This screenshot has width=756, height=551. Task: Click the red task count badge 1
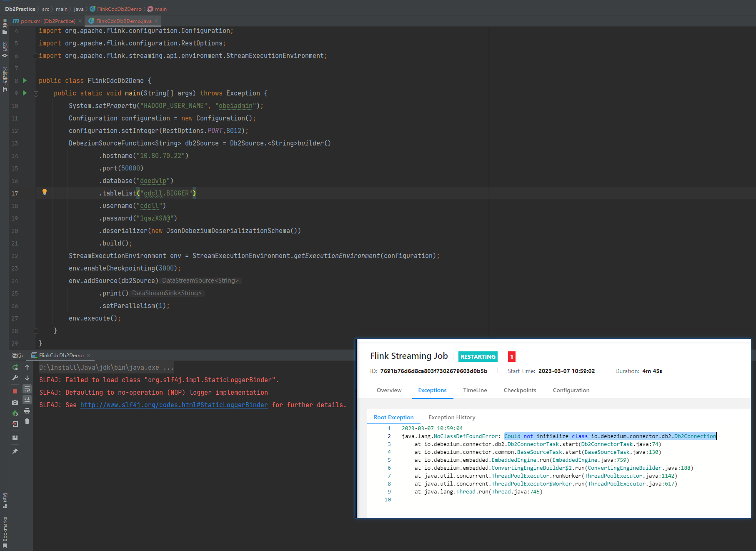click(x=512, y=356)
